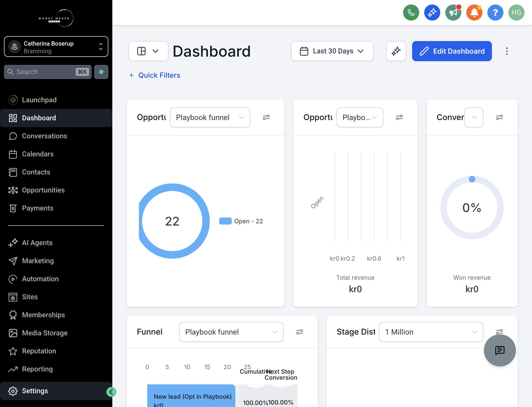532x407 pixels.
Task: Click the New lead (Opt in Playbook) funnel bar
Action: (191, 395)
